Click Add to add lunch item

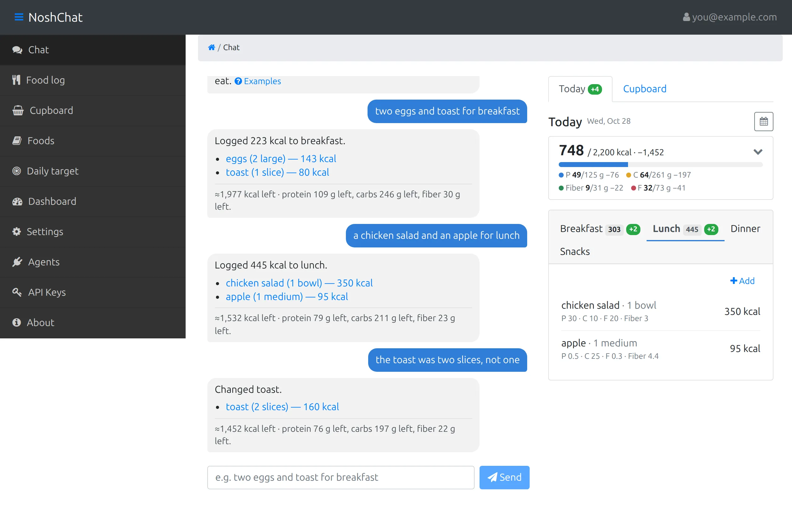coord(742,281)
